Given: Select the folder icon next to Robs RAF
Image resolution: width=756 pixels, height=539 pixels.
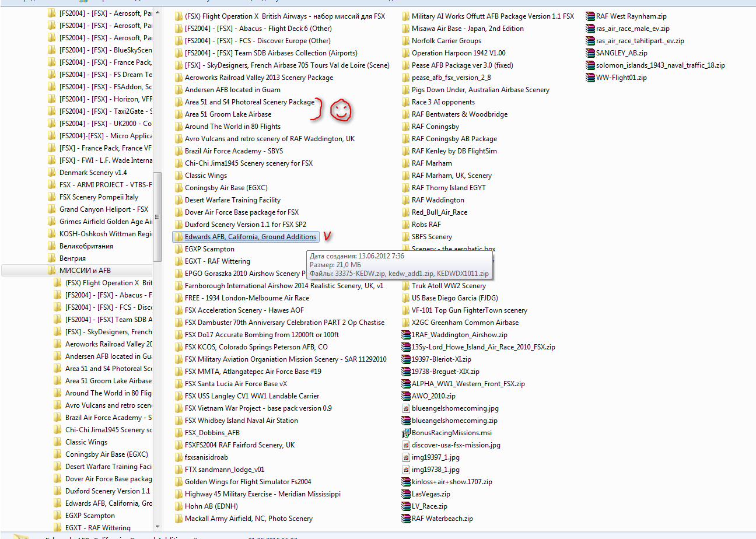Looking at the screenshot, I should 406,225.
